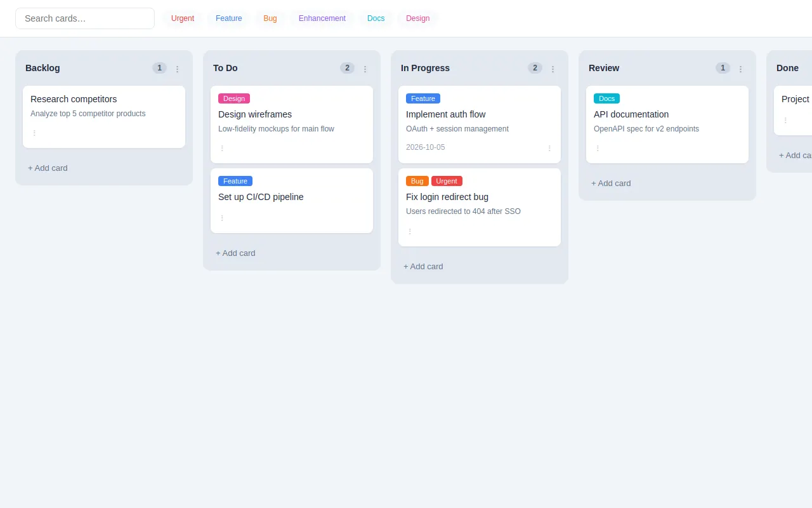Screen dimensions: 812x508
Task: Click the red Urgent tag on the login card
Action: (447, 181)
